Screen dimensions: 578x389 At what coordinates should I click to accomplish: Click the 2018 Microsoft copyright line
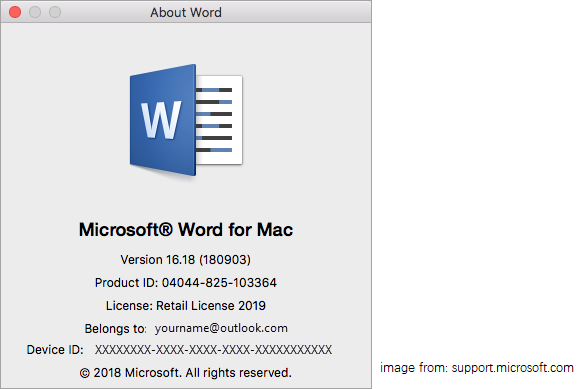(x=186, y=373)
